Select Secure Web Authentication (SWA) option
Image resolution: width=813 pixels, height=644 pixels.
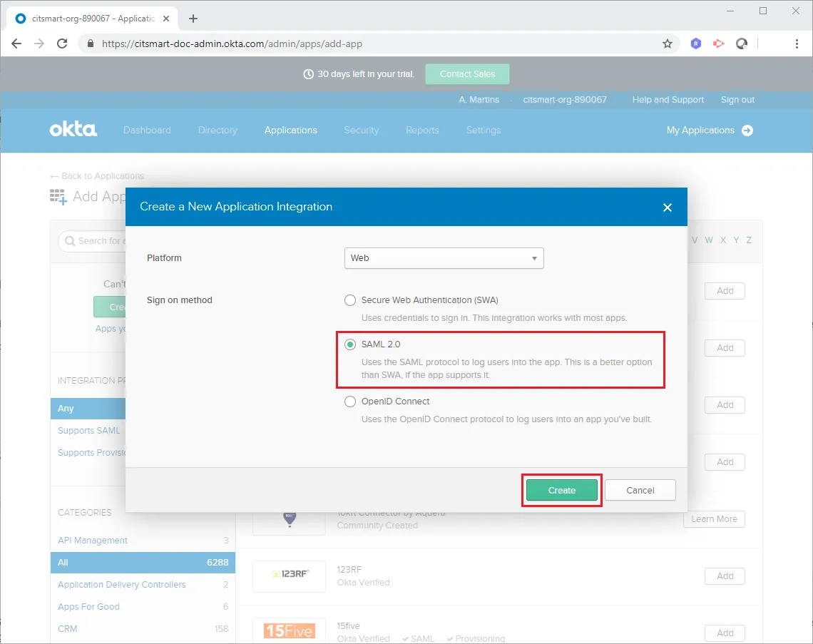coord(350,300)
